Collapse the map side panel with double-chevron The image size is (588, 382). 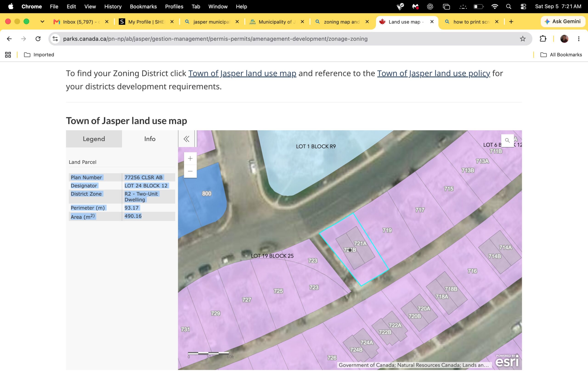(x=187, y=139)
